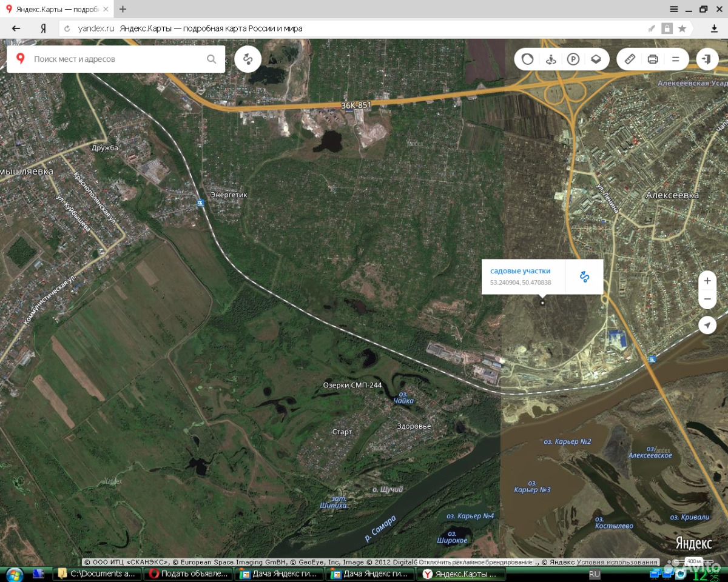This screenshot has height=582, width=728.
Task: Show parking layer with the P icon
Action: coord(573,59)
